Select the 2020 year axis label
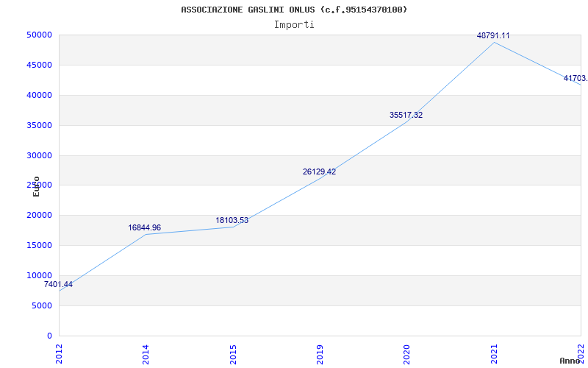This screenshot has height=368, width=588. click(x=408, y=353)
